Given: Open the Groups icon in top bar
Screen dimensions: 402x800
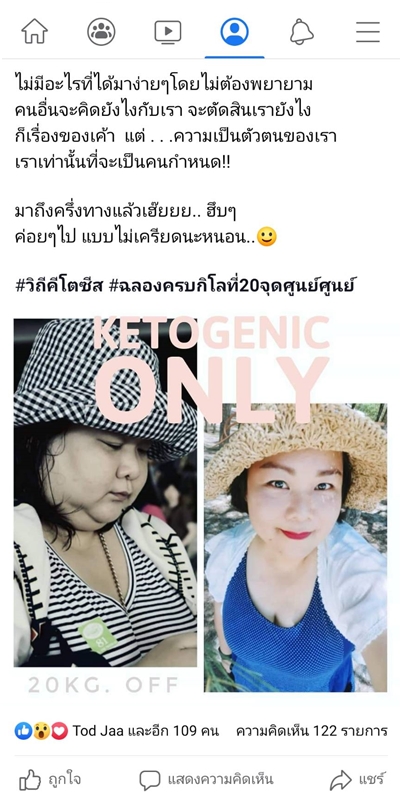Looking at the screenshot, I should click(101, 32).
